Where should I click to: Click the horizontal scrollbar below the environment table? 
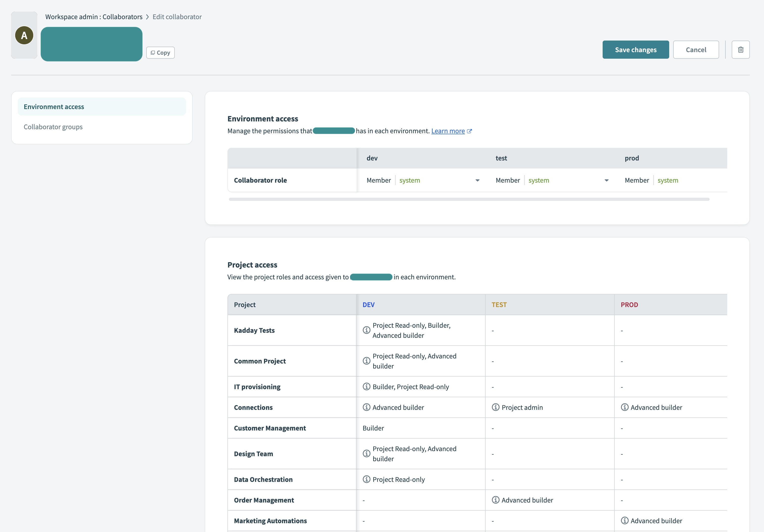pyautogui.click(x=469, y=199)
